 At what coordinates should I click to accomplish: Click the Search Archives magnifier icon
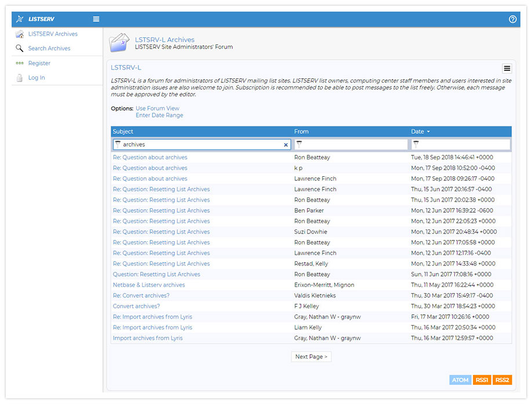[20, 48]
